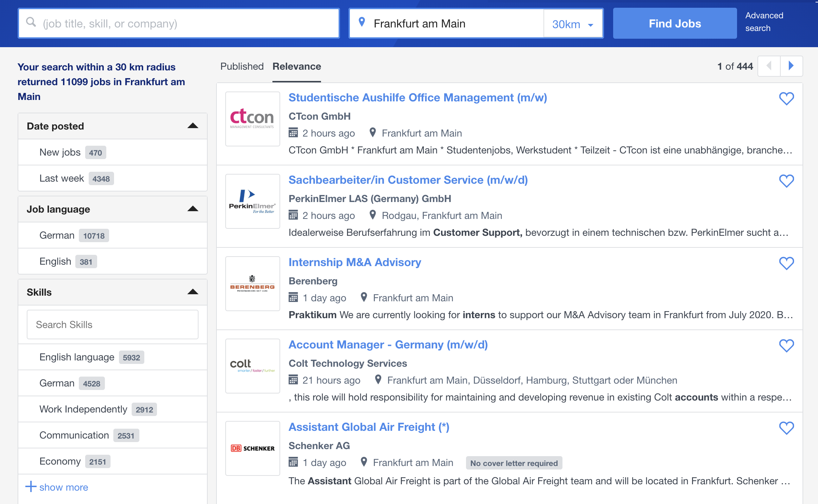The height and width of the screenshot is (504, 818).
Task: Click PerkinElmer LAS (Germany) GmbH name
Action: [x=370, y=199]
